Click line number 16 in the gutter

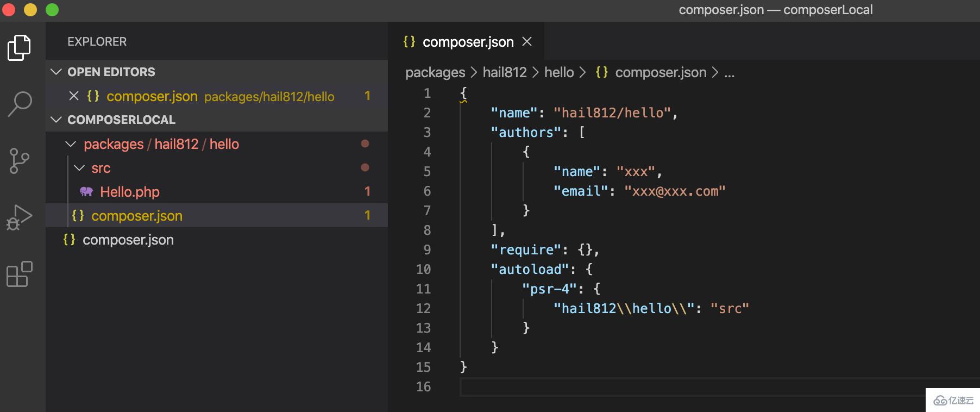423,387
